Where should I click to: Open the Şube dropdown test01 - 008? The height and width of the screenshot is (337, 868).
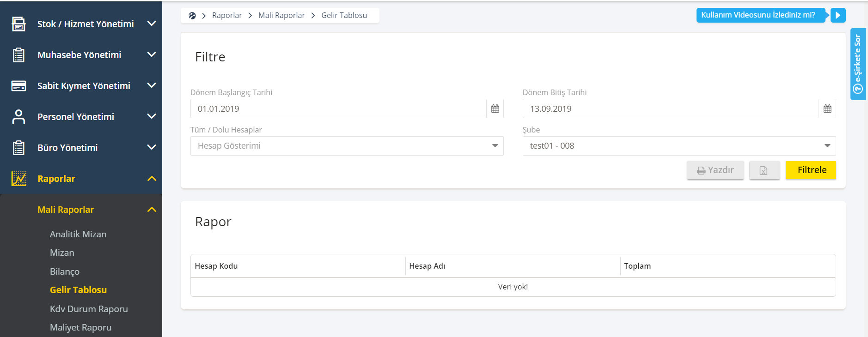pos(679,146)
